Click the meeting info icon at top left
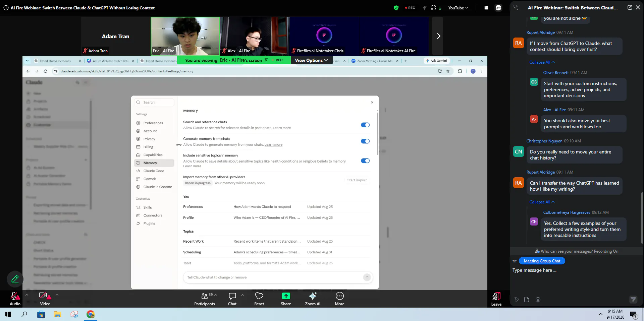The height and width of the screenshot is (321, 644). [6, 8]
